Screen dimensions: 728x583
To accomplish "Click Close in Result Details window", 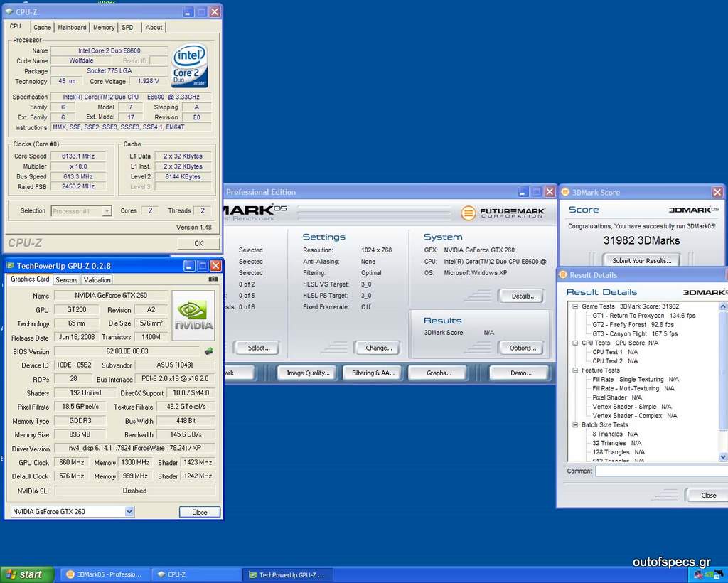I will pos(707,496).
